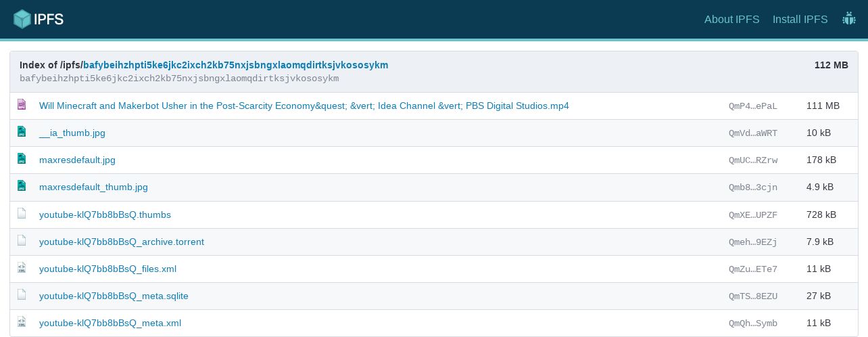Screen dimensions: 868x337
Task: Open the Install IPFS link
Action: [x=800, y=20]
